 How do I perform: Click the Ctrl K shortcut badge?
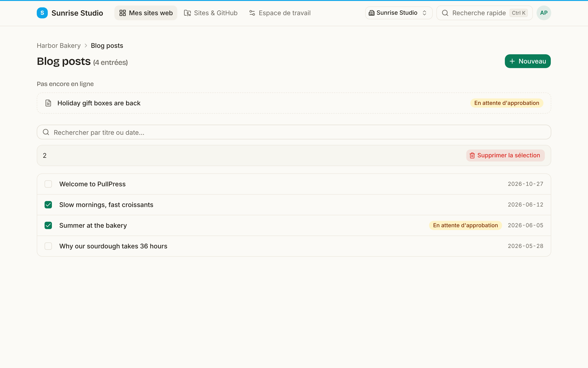(x=518, y=13)
